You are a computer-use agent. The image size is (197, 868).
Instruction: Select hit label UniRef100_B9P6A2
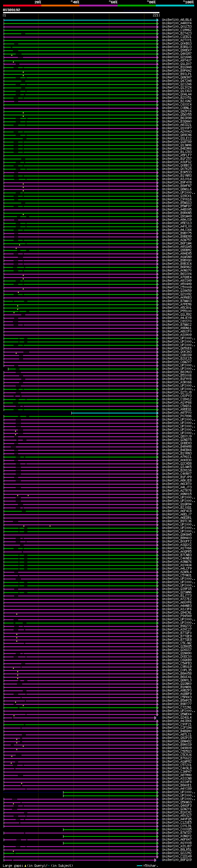point(176,71)
